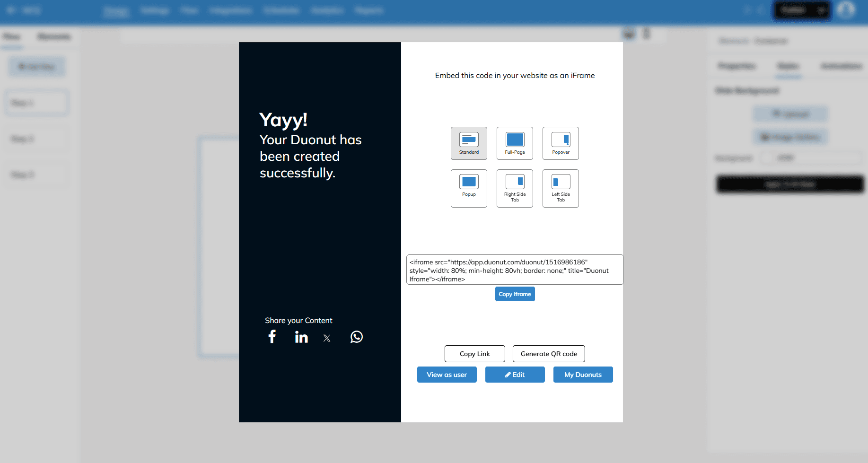Select the Popover embed type
This screenshot has width=868, height=463.
(561, 143)
